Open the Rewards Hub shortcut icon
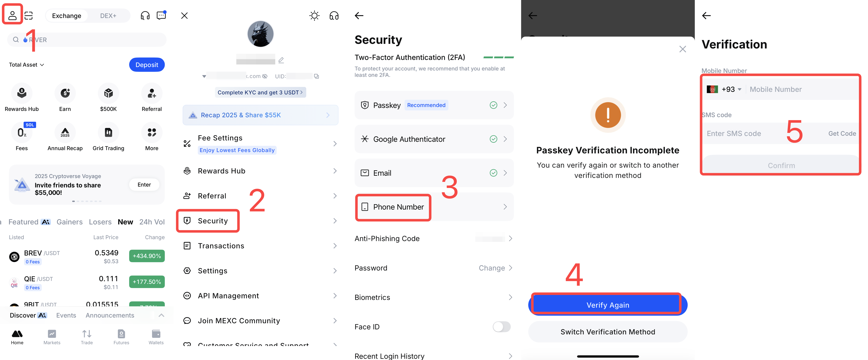The height and width of the screenshot is (360, 868). (x=22, y=93)
